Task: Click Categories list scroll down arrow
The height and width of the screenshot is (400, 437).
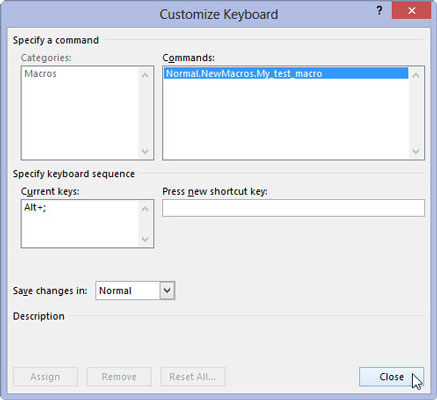Action: 145,151
